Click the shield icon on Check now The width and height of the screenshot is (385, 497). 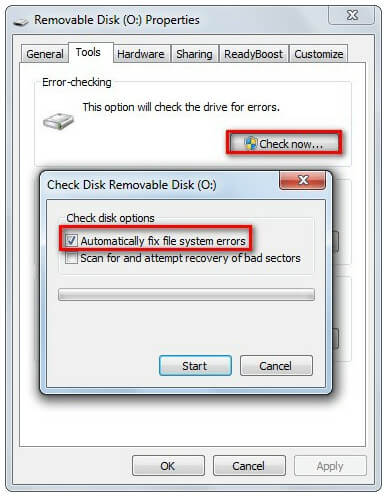pyautogui.click(x=251, y=143)
